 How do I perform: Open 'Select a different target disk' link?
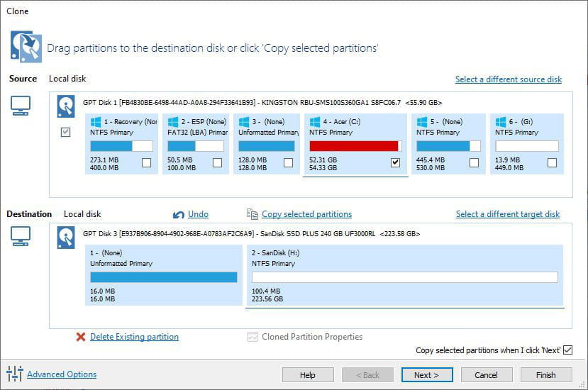click(x=508, y=214)
